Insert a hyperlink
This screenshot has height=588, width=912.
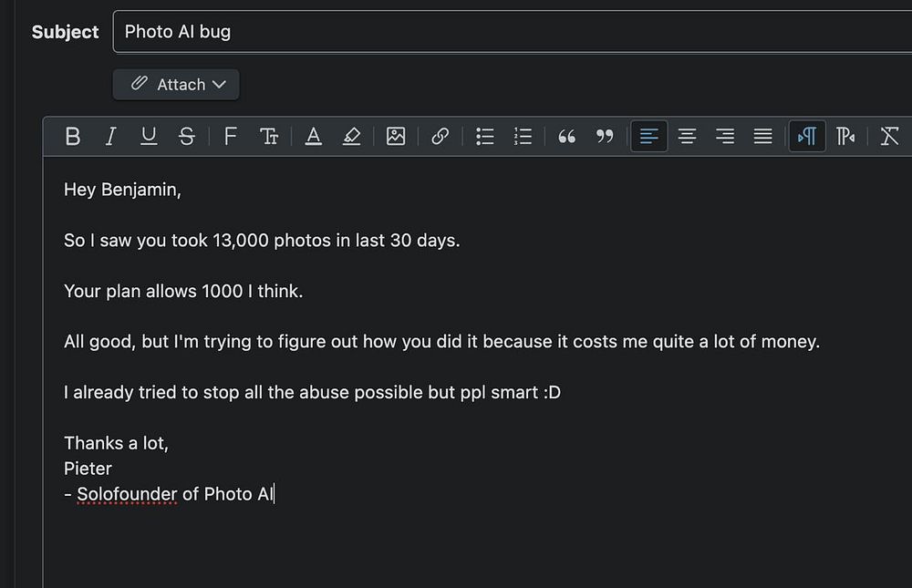(x=440, y=137)
